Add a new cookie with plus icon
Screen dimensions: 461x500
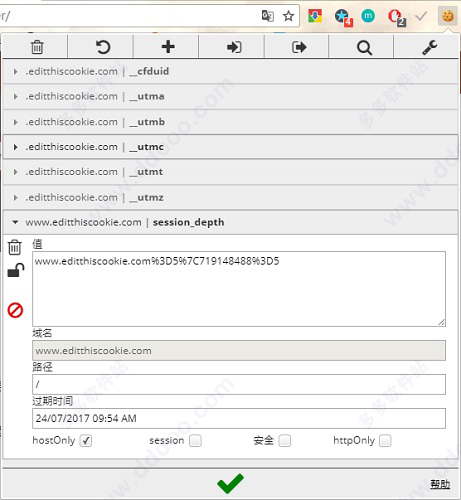[x=168, y=47]
